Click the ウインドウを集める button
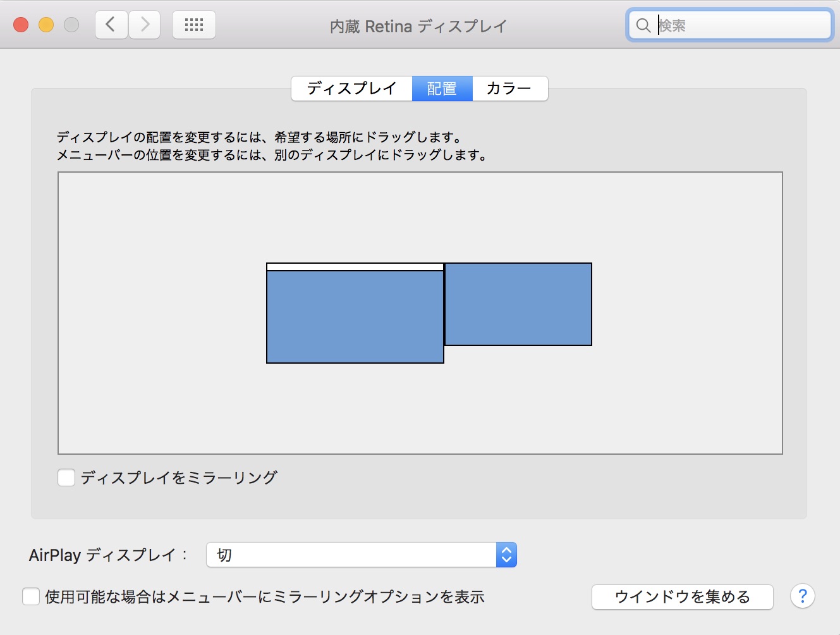840x635 pixels. [682, 596]
